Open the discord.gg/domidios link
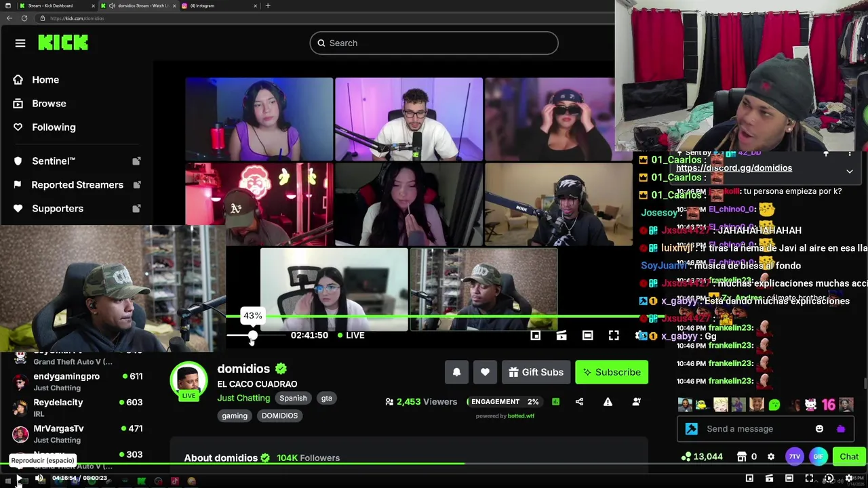 click(x=734, y=168)
